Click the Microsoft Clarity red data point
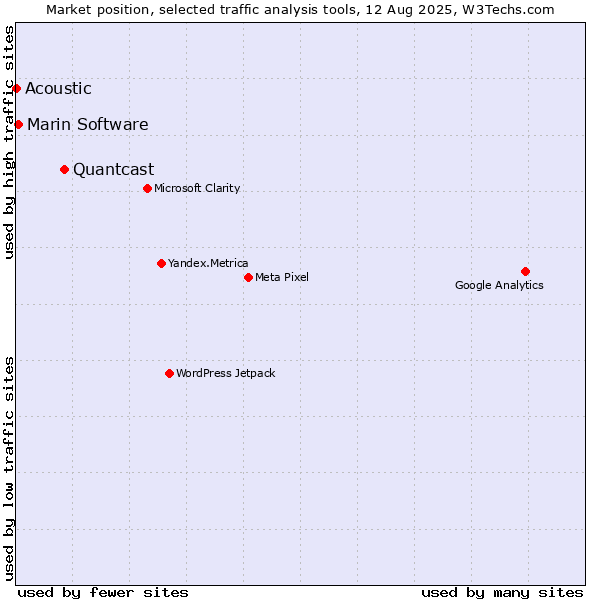The image size is (600, 600). [147, 189]
